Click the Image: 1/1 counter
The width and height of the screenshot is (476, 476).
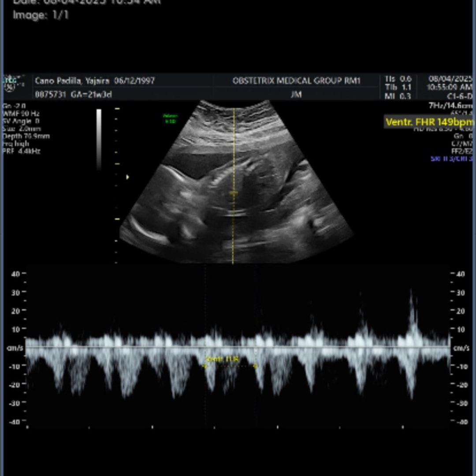[41, 15]
